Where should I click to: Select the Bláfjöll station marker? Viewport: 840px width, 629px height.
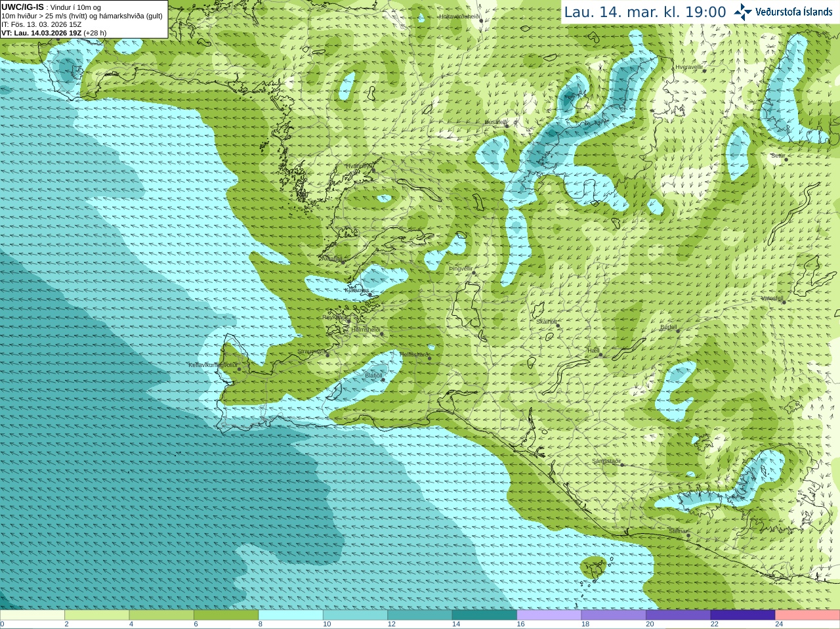tap(383, 380)
